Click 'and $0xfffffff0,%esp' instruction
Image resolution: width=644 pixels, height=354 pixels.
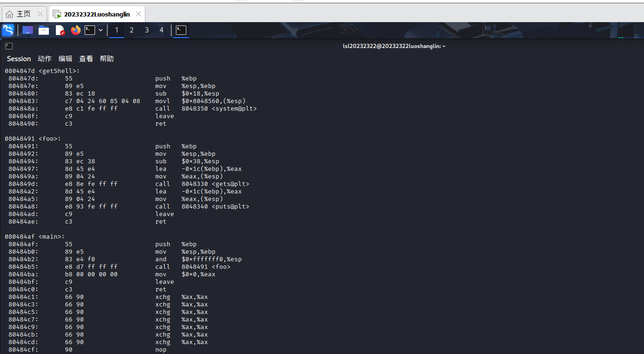[199, 259]
